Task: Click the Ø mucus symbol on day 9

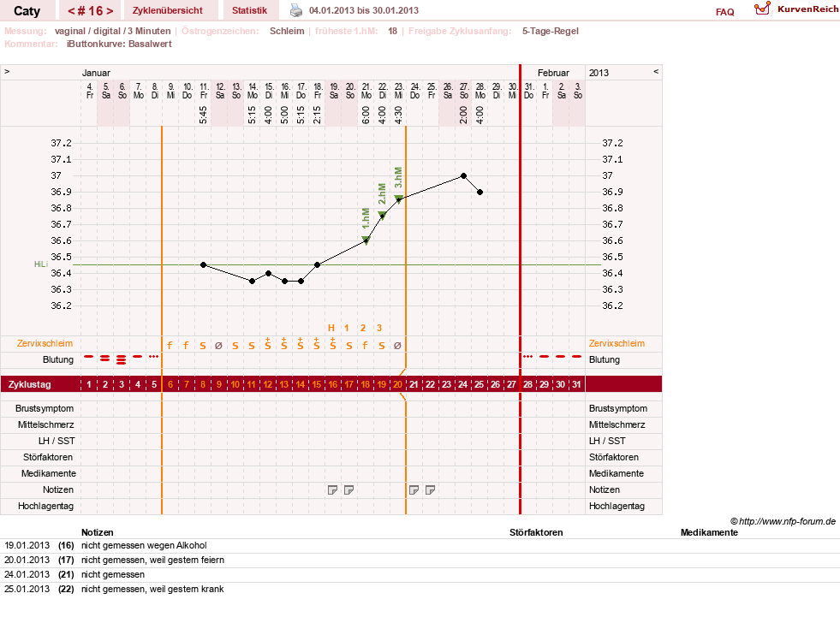Action: (218, 346)
